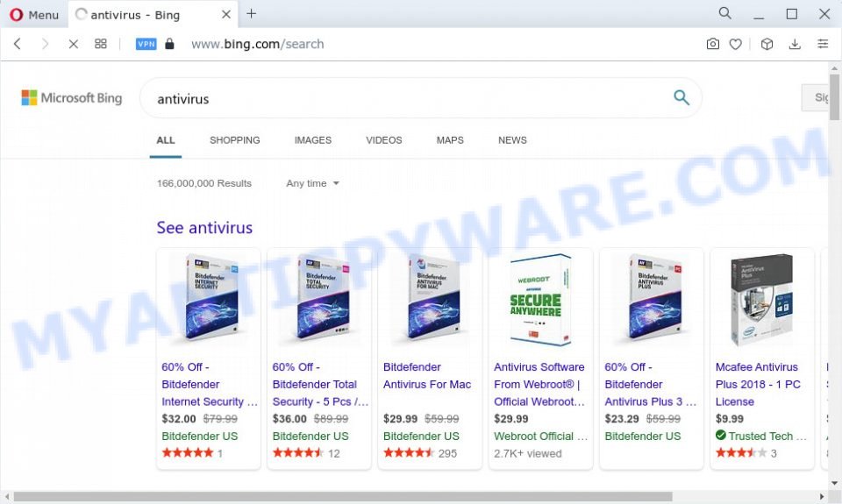
Task: Click the padlock site security icon
Action: pyautogui.click(x=169, y=44)
